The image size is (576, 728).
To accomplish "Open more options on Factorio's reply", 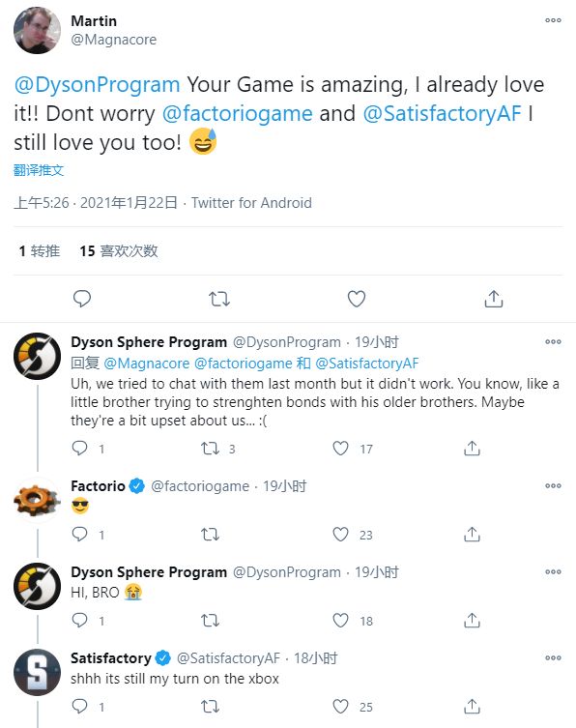I will [x=553, y=485].
